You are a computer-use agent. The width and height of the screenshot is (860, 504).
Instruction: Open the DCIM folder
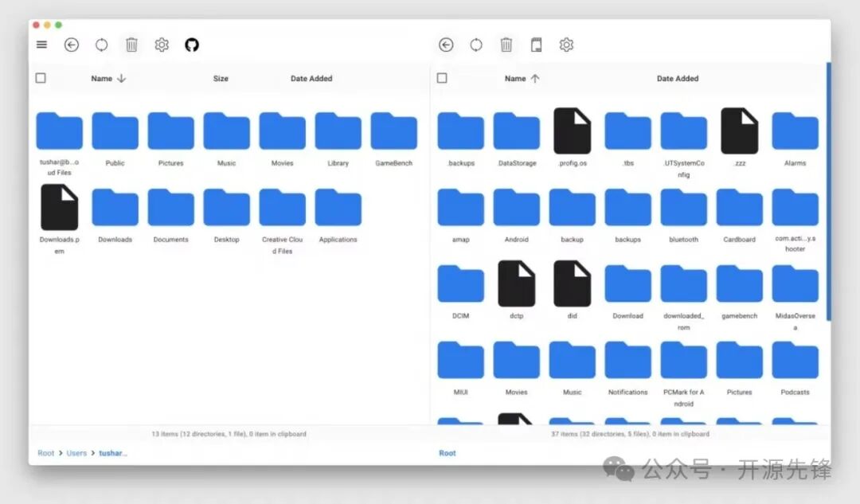[460, 283]
